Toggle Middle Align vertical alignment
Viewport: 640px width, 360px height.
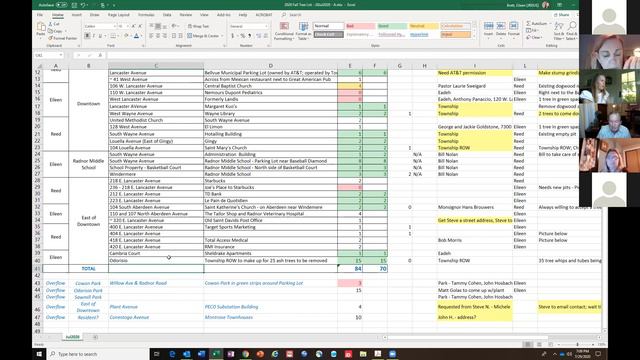[158, 26]
